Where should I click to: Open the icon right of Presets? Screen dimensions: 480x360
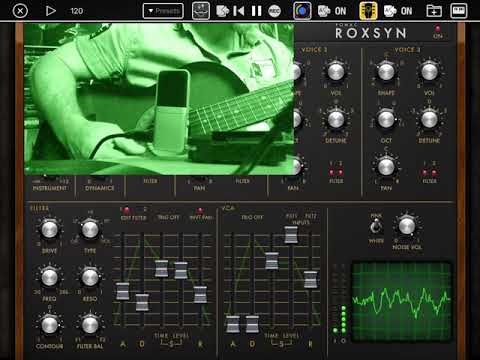(x=201, y=11)
